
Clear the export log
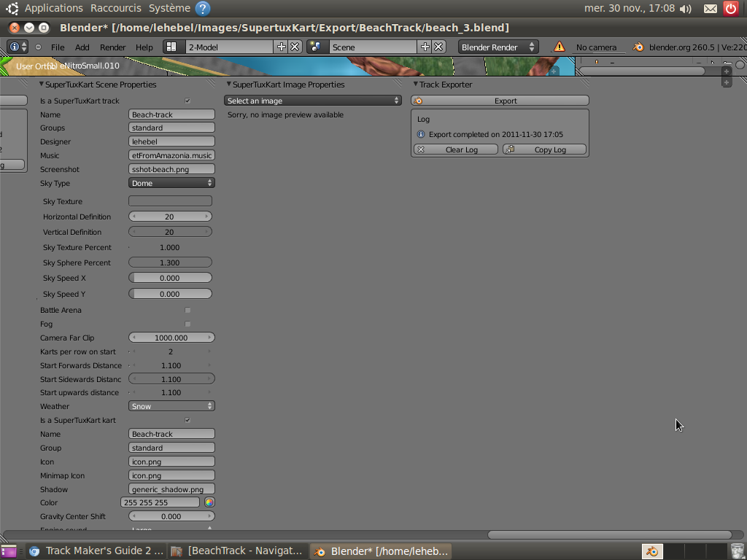pyautogui.click(x=456, y=149)
